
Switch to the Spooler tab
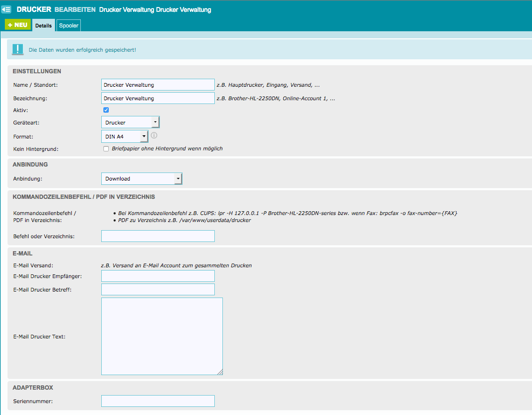pyautogui.click(x=69, y=25)
